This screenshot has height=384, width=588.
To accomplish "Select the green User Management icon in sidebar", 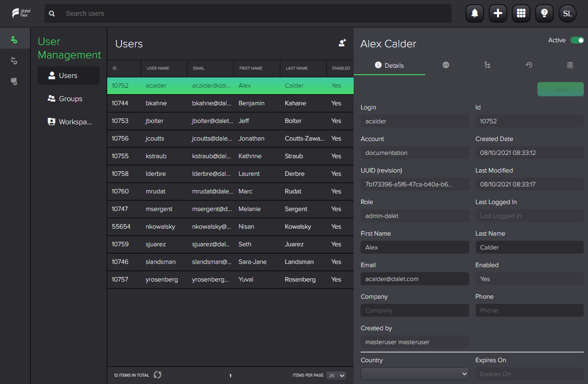I will point(15,38).
